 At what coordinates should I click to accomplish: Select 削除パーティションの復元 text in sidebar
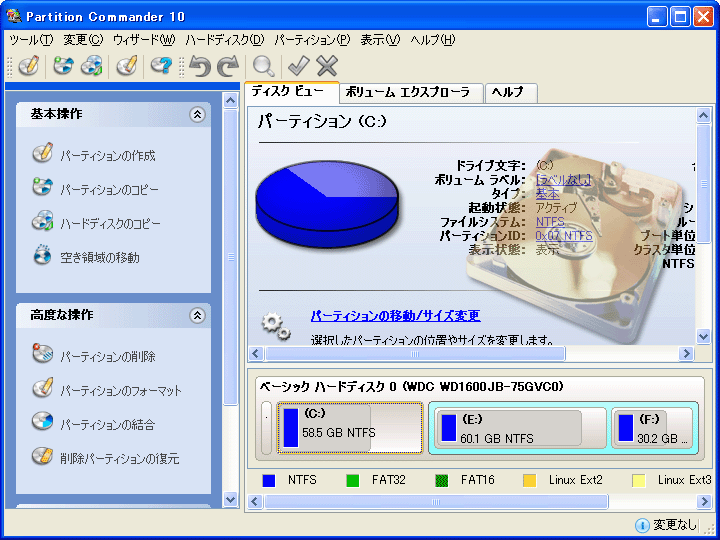pyautogui.click(x=119, y=458)
